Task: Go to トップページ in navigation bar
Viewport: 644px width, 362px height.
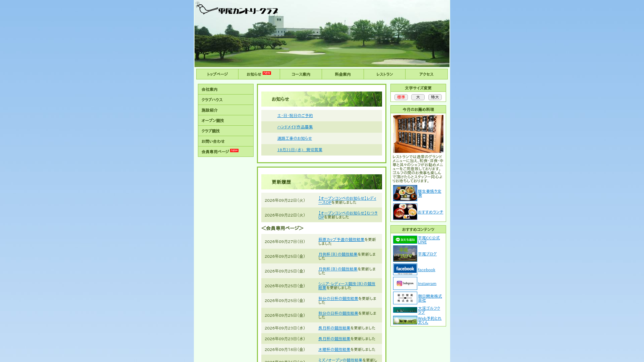Action: 217,74
